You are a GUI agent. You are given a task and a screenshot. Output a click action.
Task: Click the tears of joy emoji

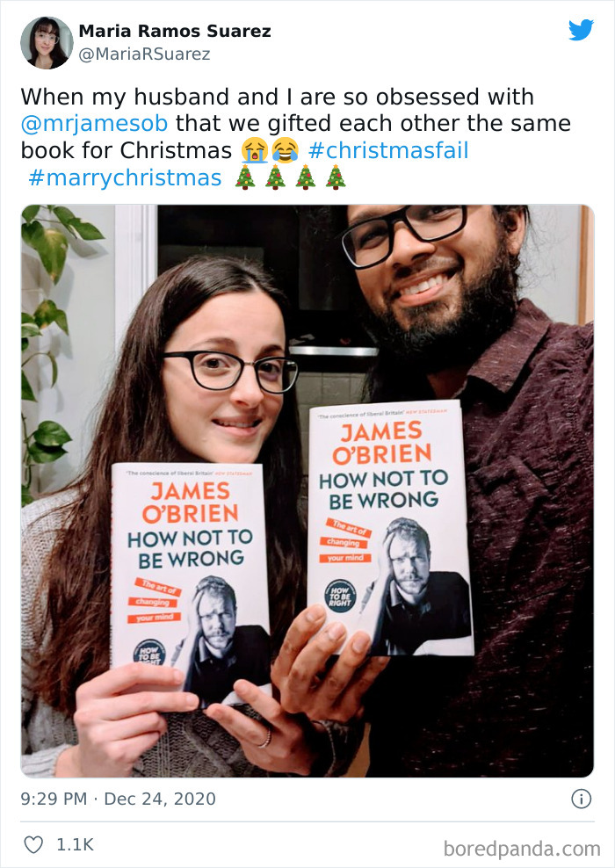click(285, 150)
